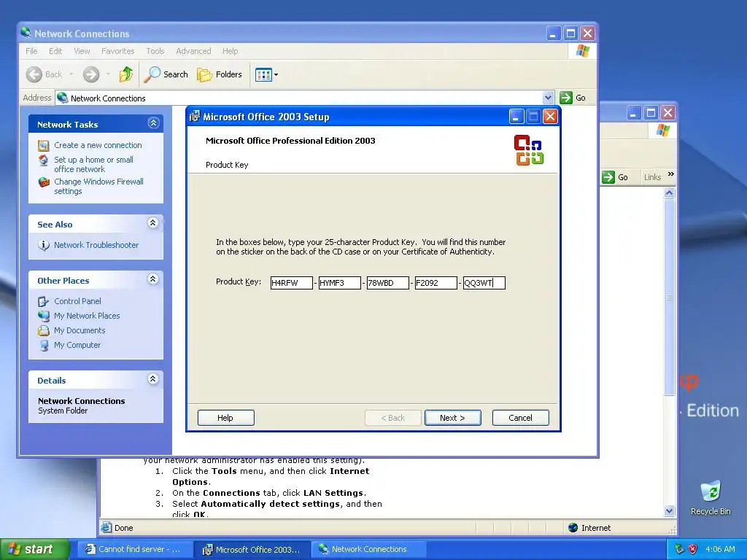Click the second Product Key box HYMF3
This screenshot has height=560, width=747.
340,283
